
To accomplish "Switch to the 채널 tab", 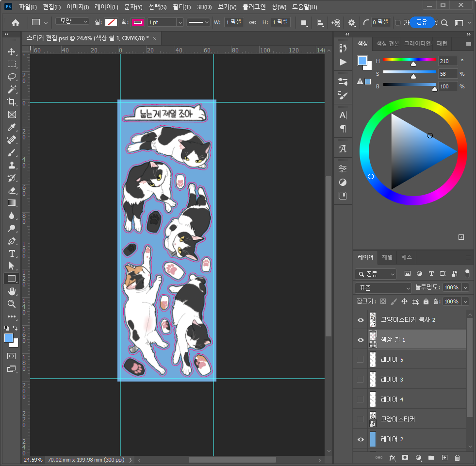I will click(387, 257).
